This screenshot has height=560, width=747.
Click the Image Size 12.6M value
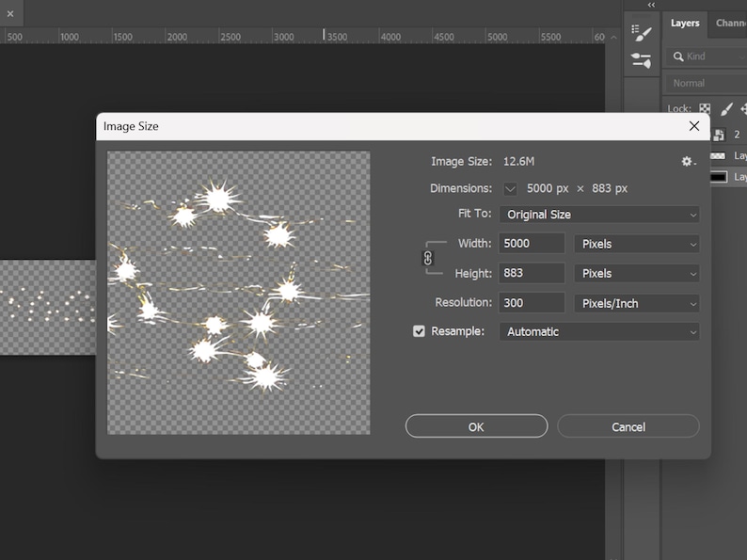(518, 162)
